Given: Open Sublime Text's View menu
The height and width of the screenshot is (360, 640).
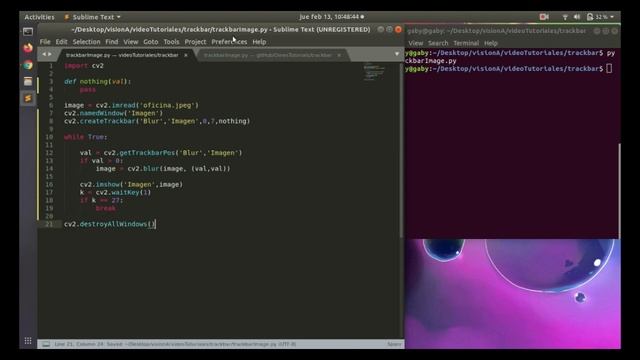Looking at the screenshot, I should pos(131,42).
